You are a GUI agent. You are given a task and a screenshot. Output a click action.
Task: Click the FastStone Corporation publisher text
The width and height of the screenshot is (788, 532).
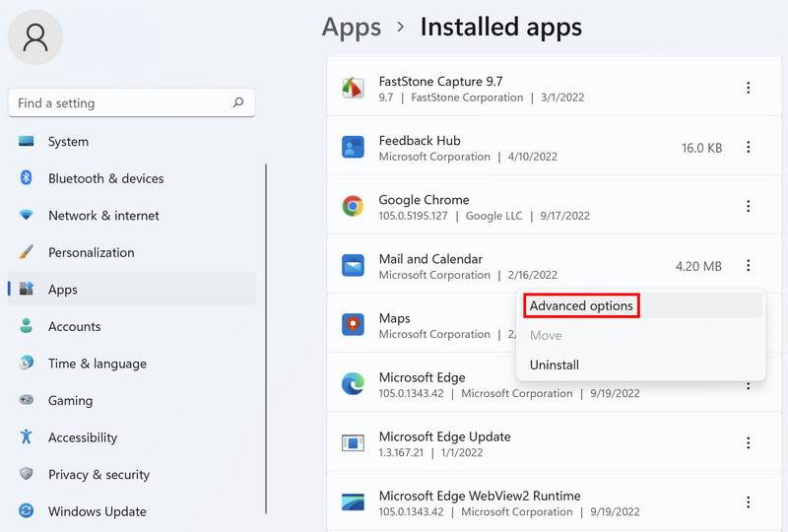[x=467, y=98]
